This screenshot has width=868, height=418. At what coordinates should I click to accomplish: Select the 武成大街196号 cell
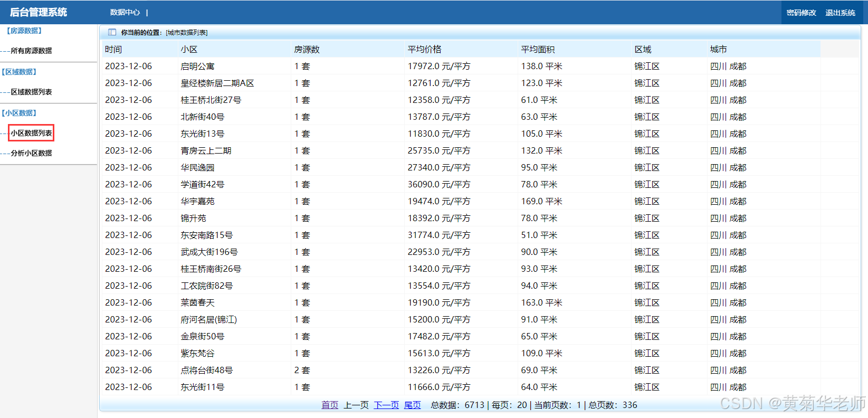tap(209, 252)
